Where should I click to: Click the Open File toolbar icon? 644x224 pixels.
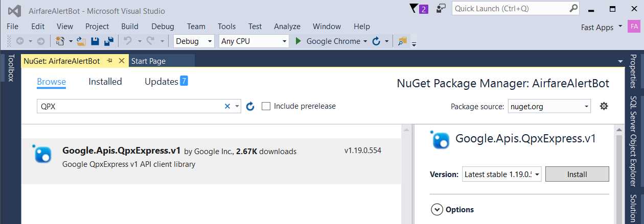[81, 41]
